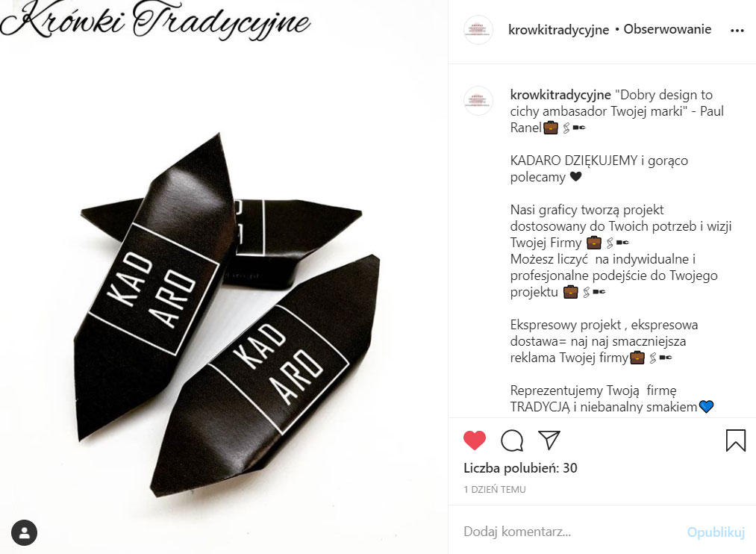This screenshot has height=554, width=756.
Task: Save post with the bookmark icon
Action: [x=736, y=441]
